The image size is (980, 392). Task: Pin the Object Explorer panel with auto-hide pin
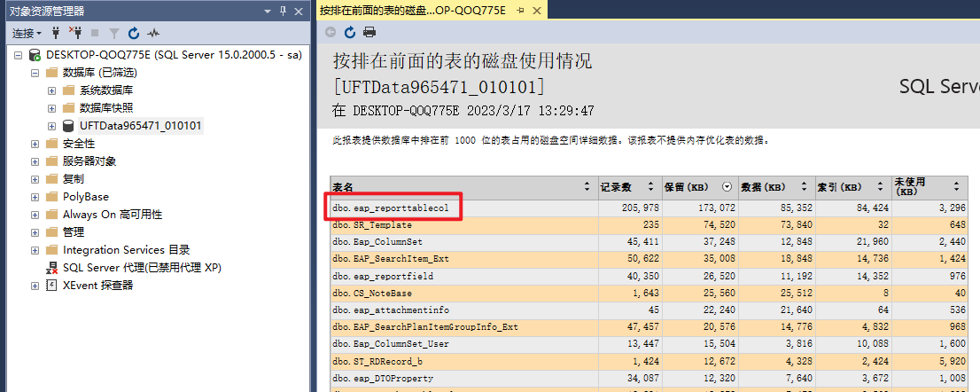(x=284, y=11)
